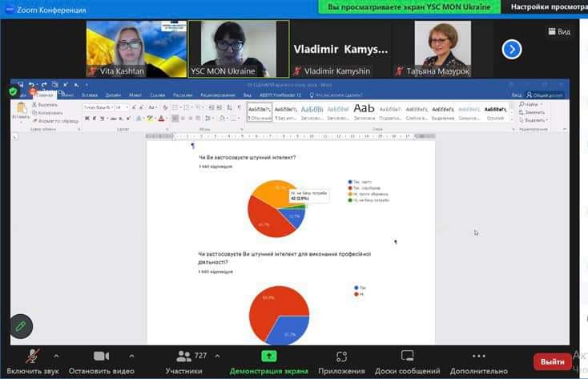Open Дизайн tab in Word ribbon

[113, 95]
